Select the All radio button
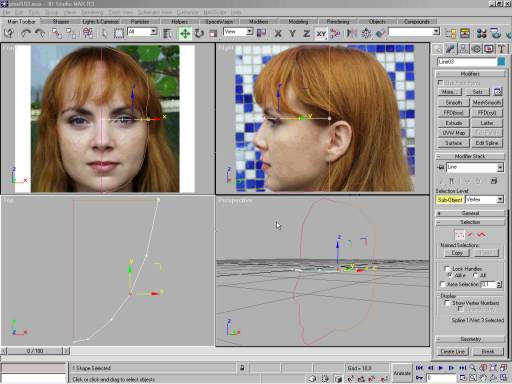This screenshot has height=384, width=512. pos(476,275)
